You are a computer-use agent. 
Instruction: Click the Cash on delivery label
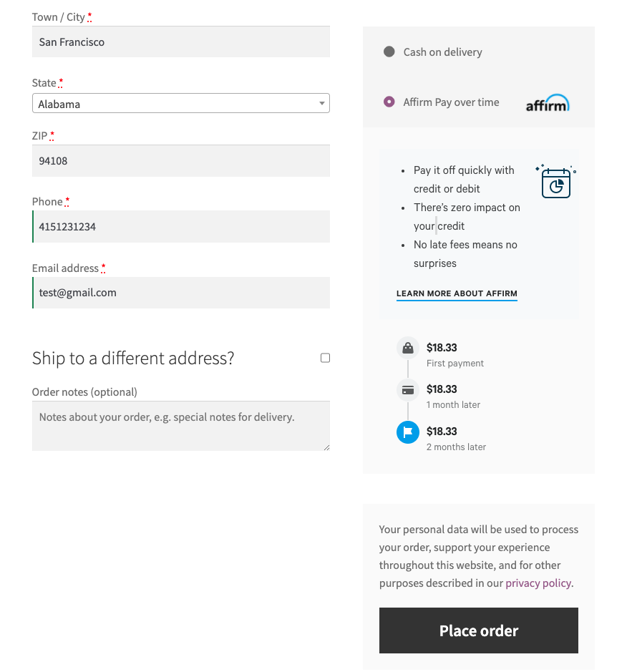[441, 52]
